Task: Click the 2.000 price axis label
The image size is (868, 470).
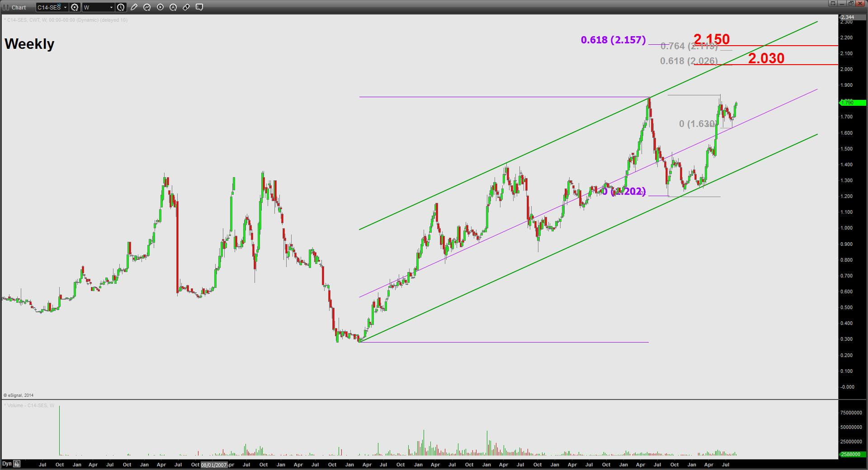Action: (846, 69)
